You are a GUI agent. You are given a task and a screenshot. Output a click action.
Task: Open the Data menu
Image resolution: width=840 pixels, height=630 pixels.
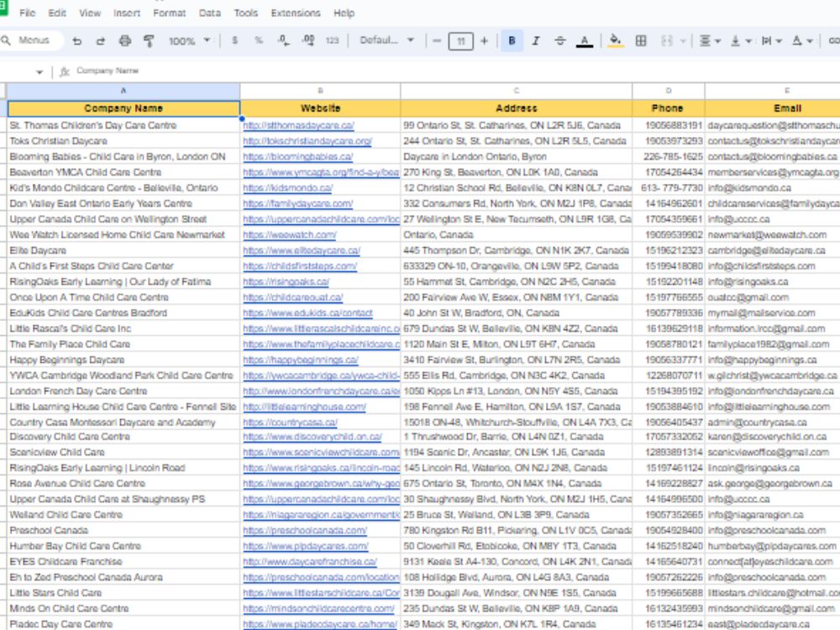209,13
